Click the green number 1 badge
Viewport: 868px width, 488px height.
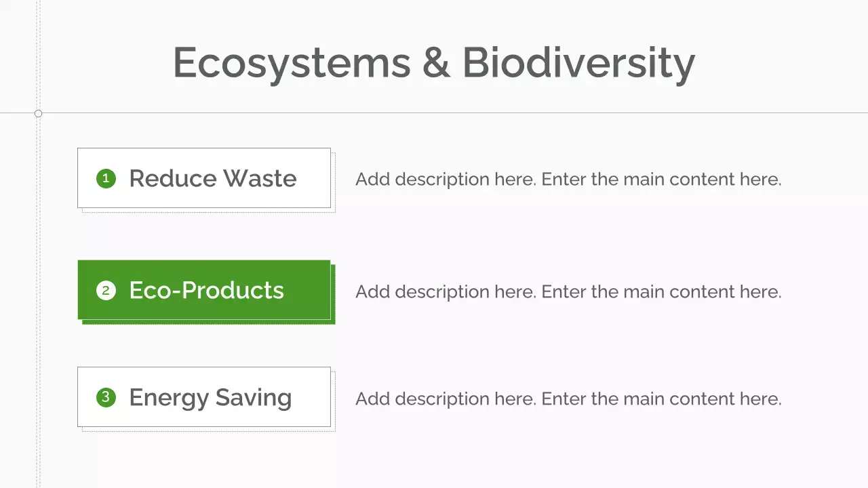click(106, 178)
